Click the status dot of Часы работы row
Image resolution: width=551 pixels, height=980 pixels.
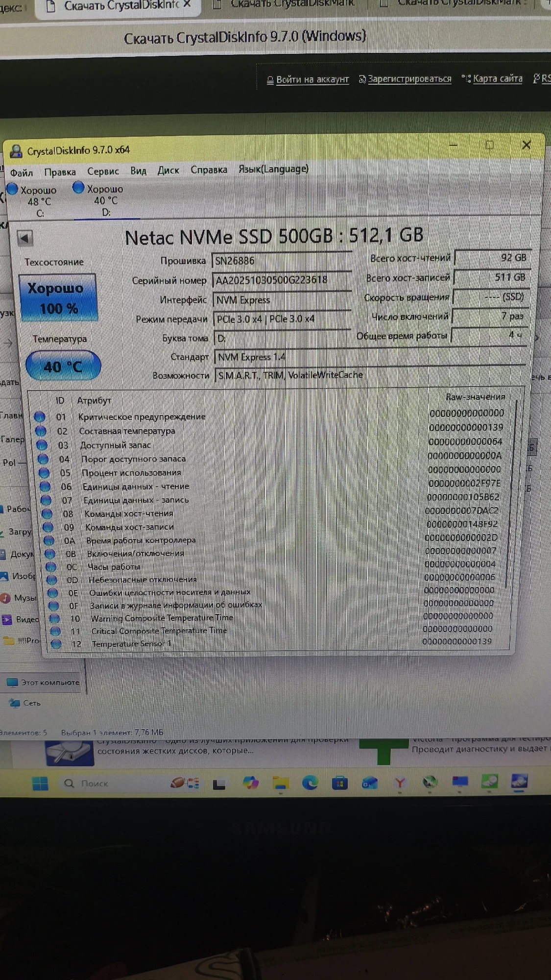click(x=50, y=567)
